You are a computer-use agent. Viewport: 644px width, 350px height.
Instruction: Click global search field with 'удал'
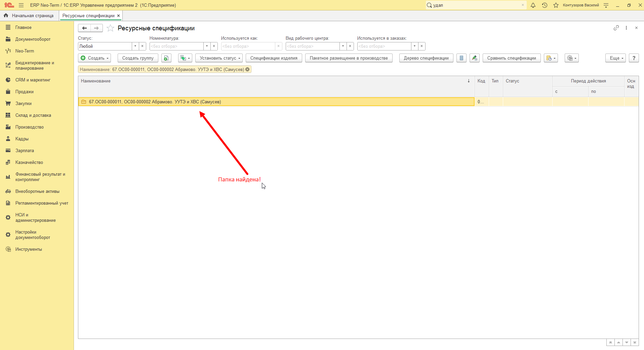476,5
